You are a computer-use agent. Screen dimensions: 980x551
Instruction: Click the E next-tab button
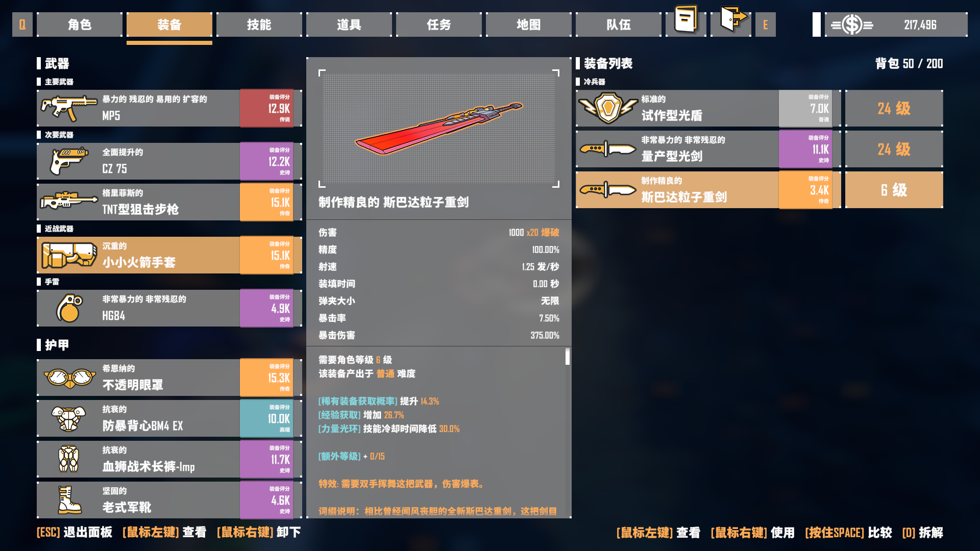click(765, 24)
